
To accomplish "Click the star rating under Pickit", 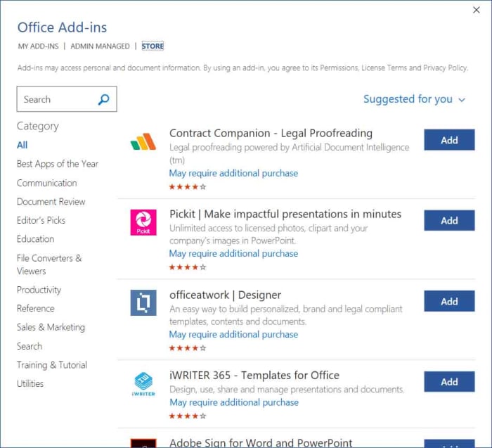I will (188, 267).
